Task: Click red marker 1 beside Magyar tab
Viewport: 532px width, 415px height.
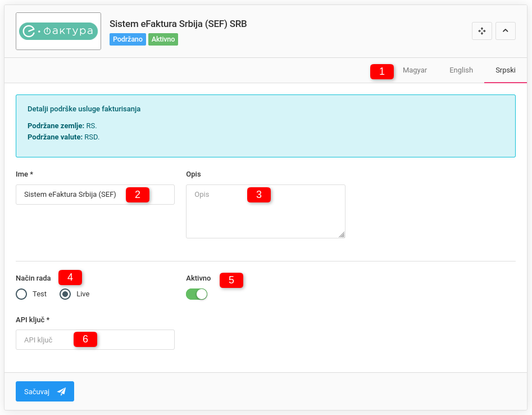Action: (x=382, y=71)
